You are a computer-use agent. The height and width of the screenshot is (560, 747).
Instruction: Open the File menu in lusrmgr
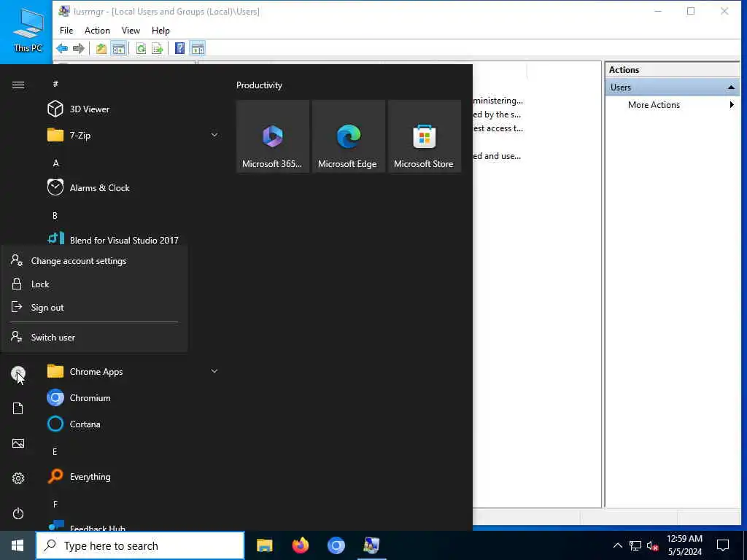tap(66, 31)
